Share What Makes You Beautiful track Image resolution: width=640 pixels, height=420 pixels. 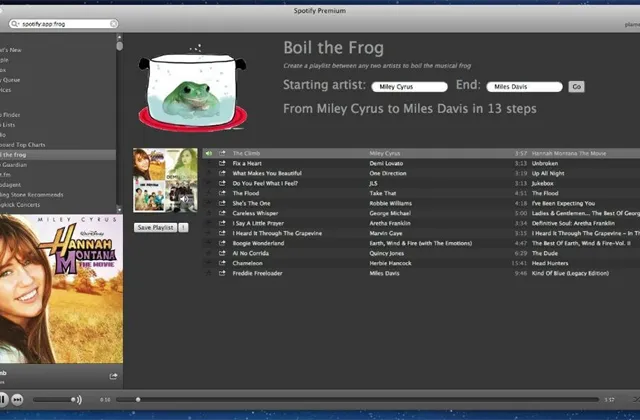point(222,173)
